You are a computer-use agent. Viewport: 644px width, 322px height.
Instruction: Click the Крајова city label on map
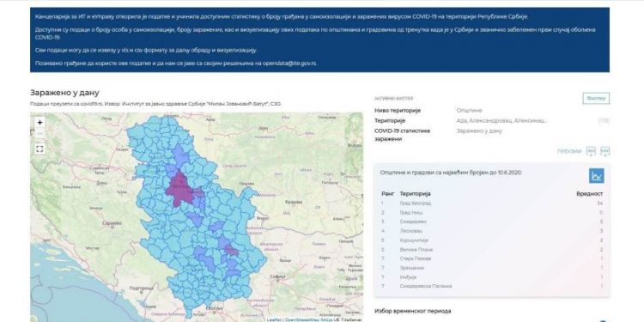pos(294,202)
